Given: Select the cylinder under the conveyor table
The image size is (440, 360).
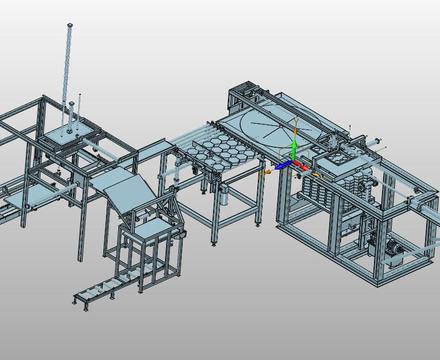Looking at the screenshot, I should point(224,196).
